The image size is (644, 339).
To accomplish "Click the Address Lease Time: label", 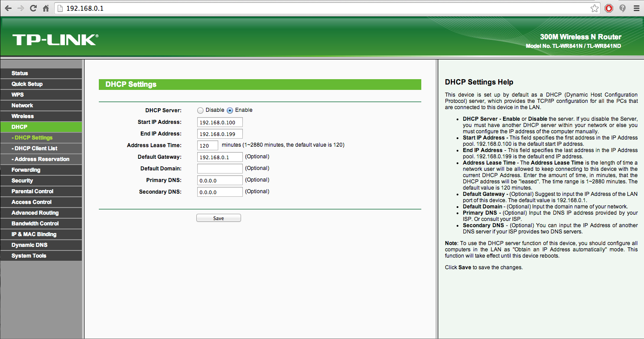I will tap(154, 145).
